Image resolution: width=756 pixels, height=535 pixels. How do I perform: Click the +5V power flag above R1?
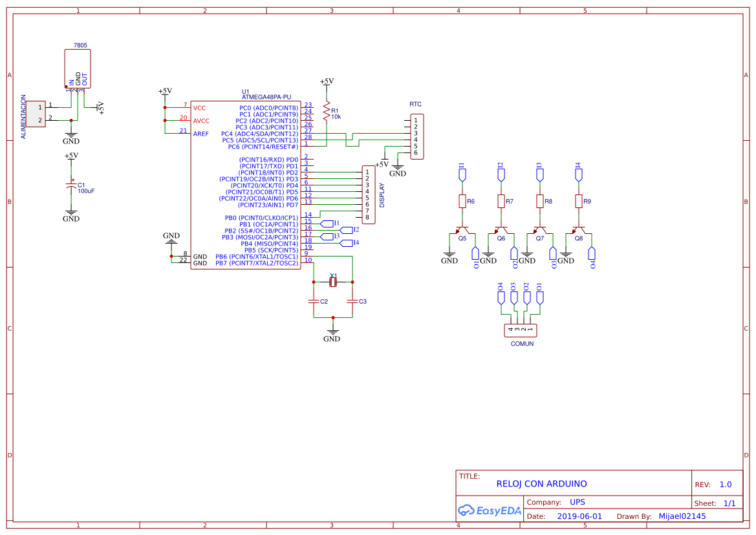point(326,82)
